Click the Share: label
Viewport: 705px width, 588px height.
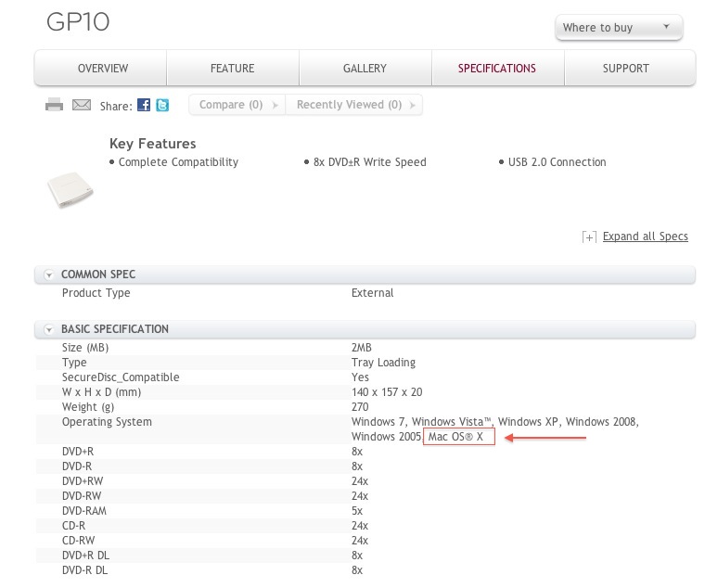click(x=116, y=106)
